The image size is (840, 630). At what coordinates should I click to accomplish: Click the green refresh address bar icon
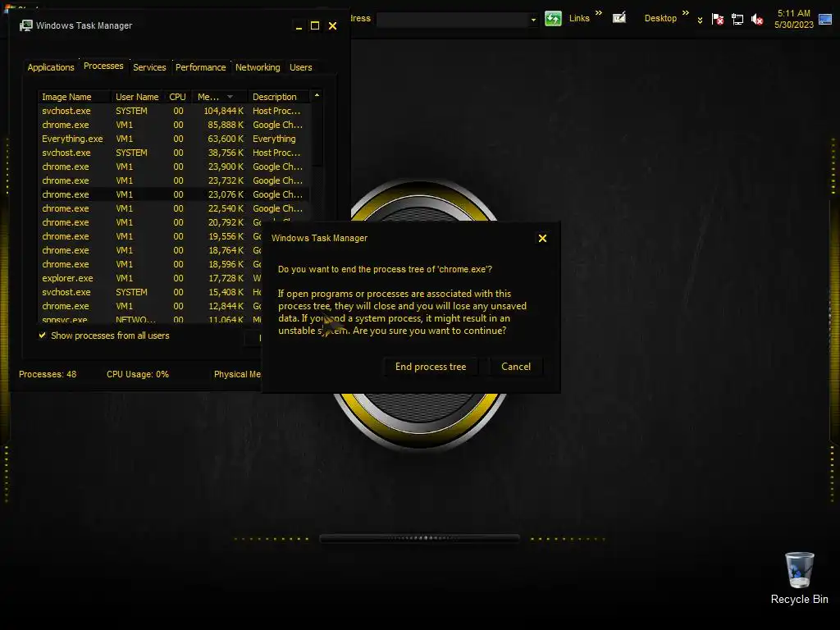tap(553, 18)
